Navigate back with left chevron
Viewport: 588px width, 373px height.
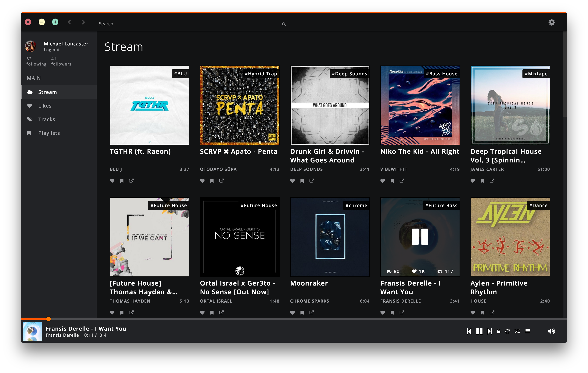click(x=69, y=22)
